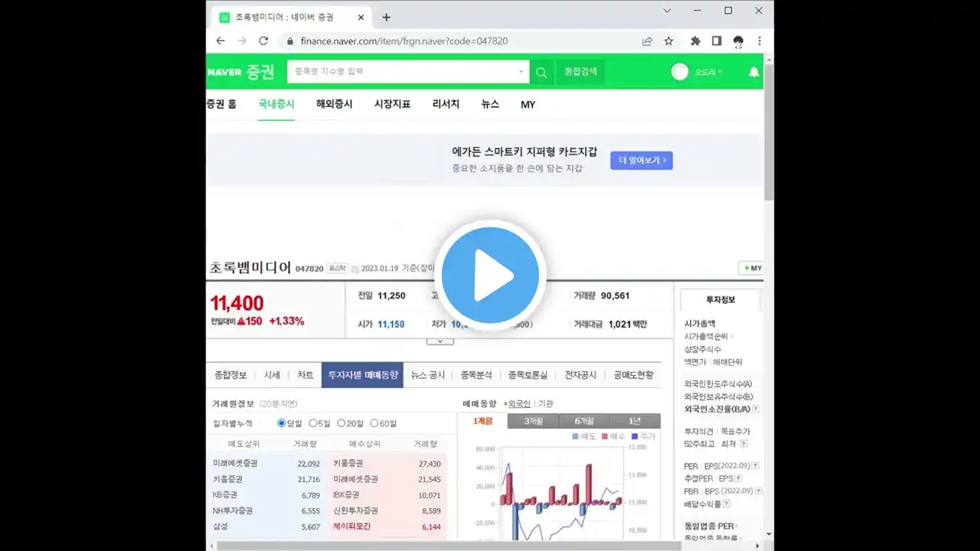This screenshot has height=551, width=980.
Task: Open the extensions puzzle icon
Action: click(x=695, y=41)
